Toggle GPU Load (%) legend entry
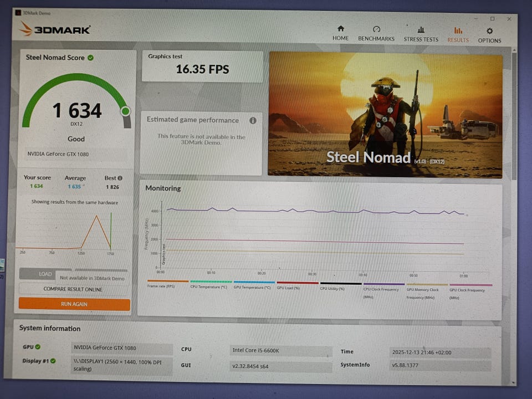 pos(297,285)
